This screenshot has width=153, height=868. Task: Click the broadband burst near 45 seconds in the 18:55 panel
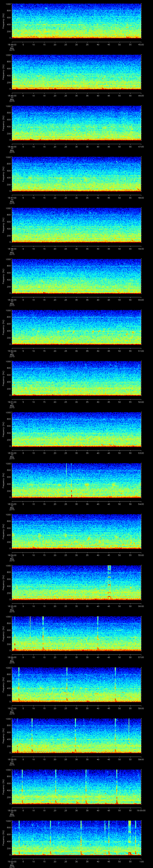[109, 582]
